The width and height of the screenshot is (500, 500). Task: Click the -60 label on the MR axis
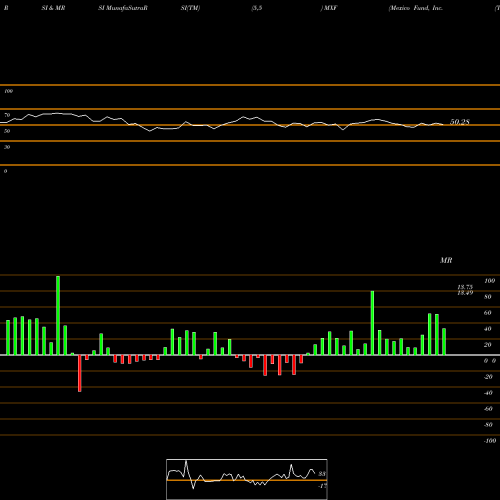pyautogui.click(x=488, y=409)
